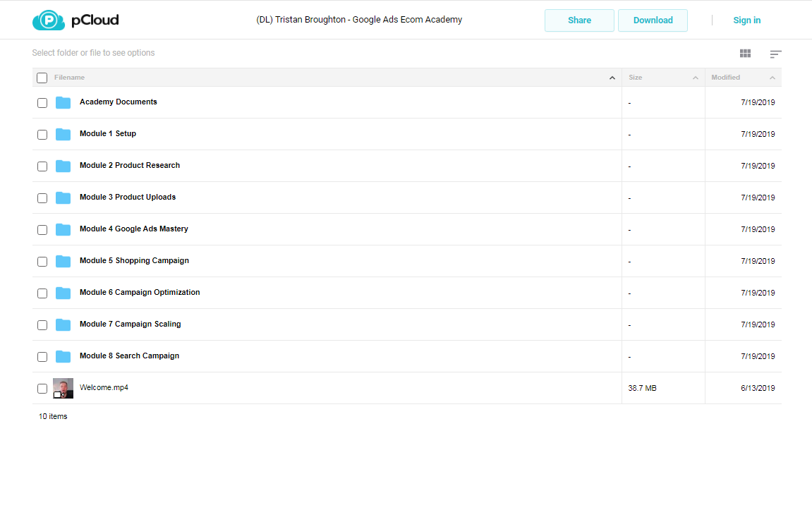Check the Module 1 Setup checkbox
Image resolution: width=812 pixels, height=510 pixels.
42,135
